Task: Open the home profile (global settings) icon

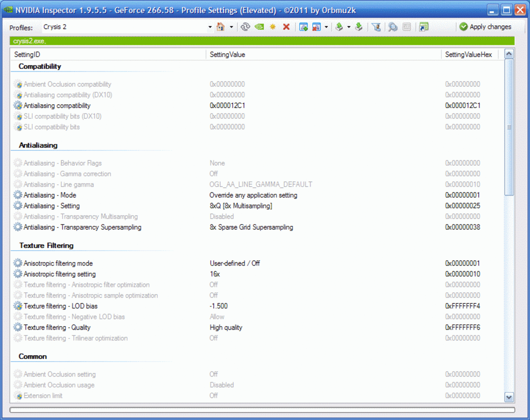Action: [x=221, y=27]
